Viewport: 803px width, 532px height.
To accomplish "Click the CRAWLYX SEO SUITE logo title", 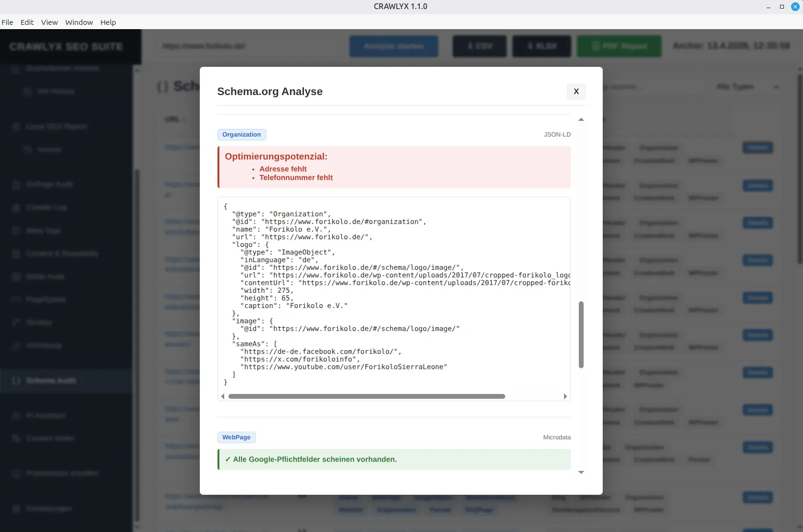I will 66,46.
